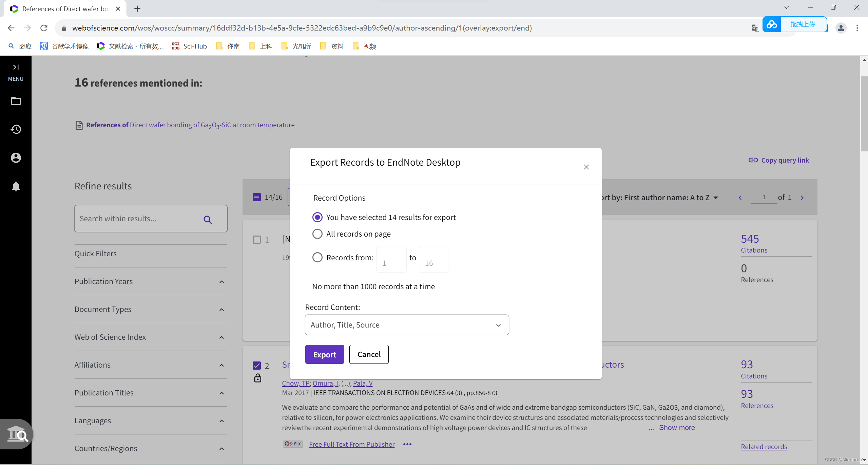Open search history icon in sidebar
This screenshot has height=465, width=868.
click(16, 129)
